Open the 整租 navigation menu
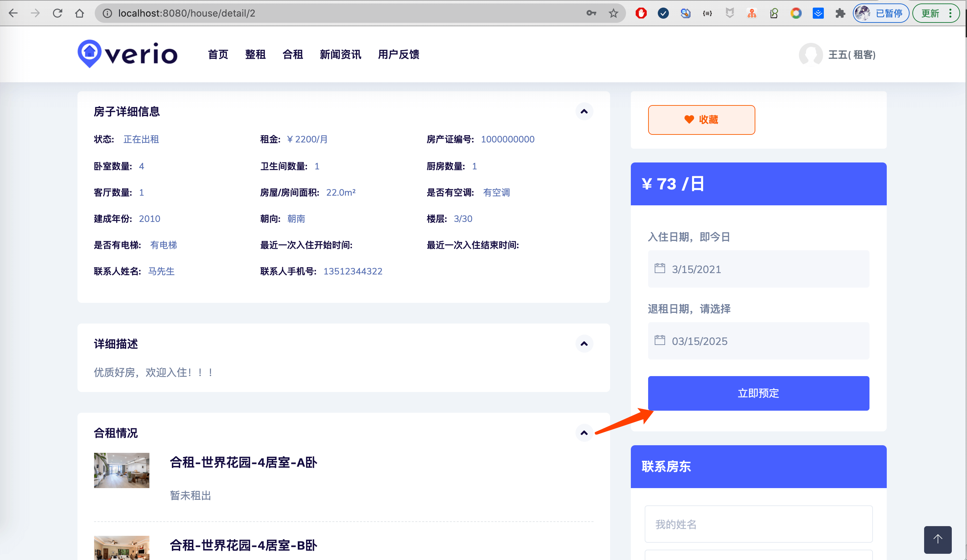967x560 pixels. click(255, 55)
